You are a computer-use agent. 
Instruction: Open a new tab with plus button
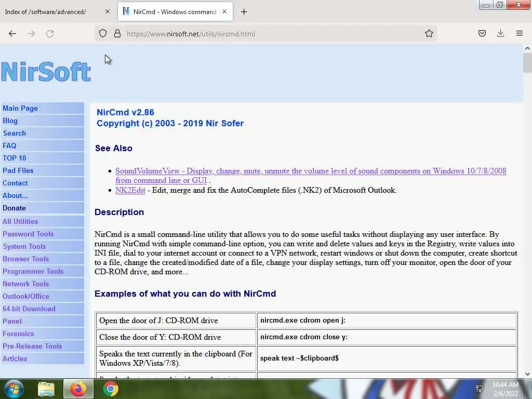pos(244,12)
